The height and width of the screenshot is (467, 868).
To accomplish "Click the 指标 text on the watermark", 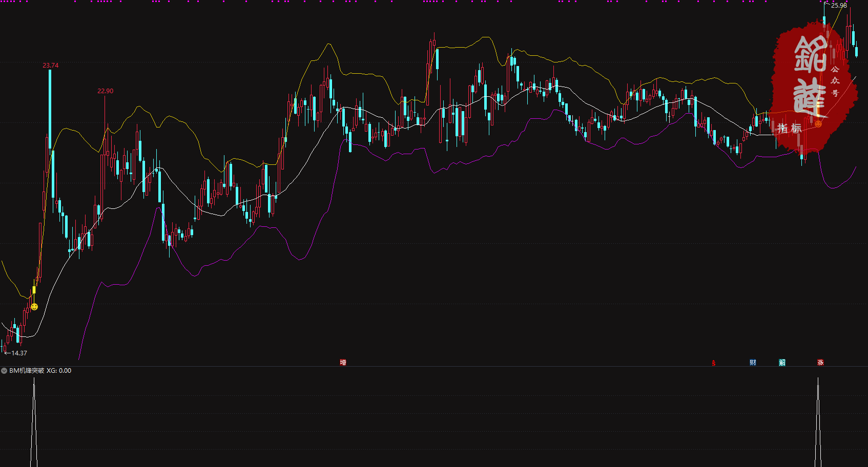I will [789, 128].
